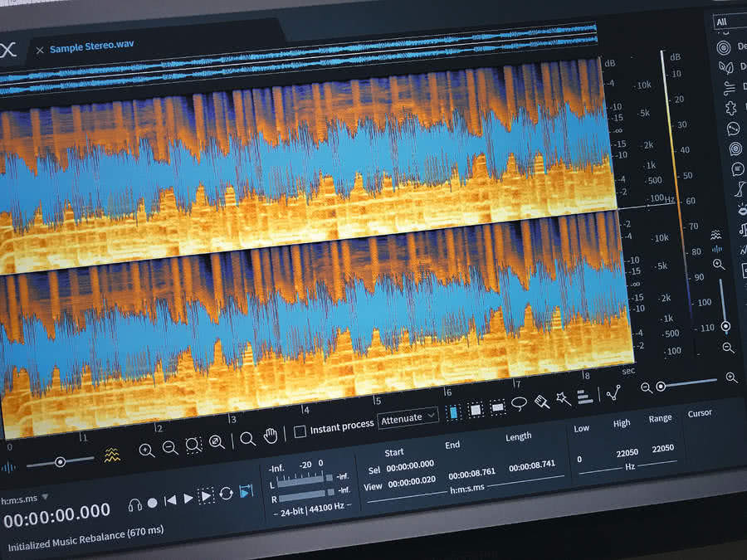Toggle the blue waveform icon left of the opacity slider
This screenshot has height=560, width=747.
point(8,467)
